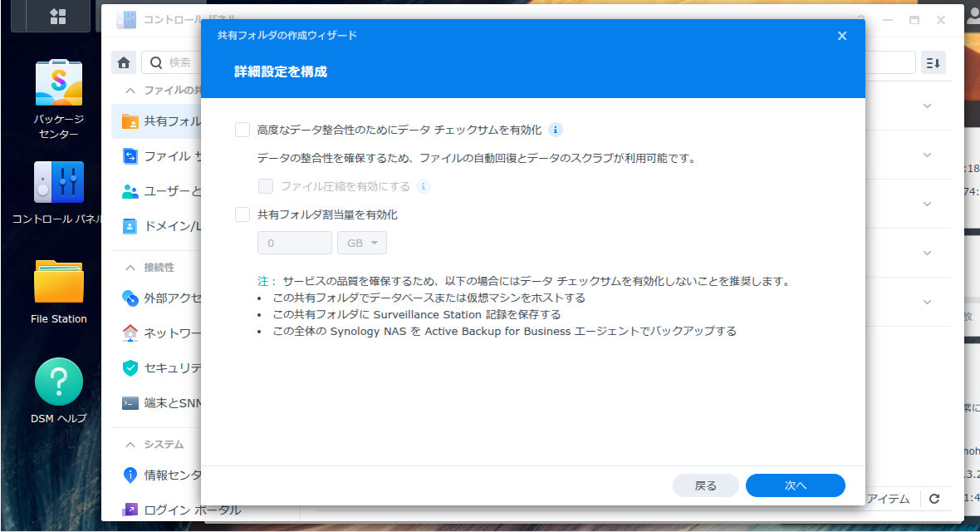
Task: Select the Shared Folder (共有フォル) sidebar item
Action: coord(156,121)
